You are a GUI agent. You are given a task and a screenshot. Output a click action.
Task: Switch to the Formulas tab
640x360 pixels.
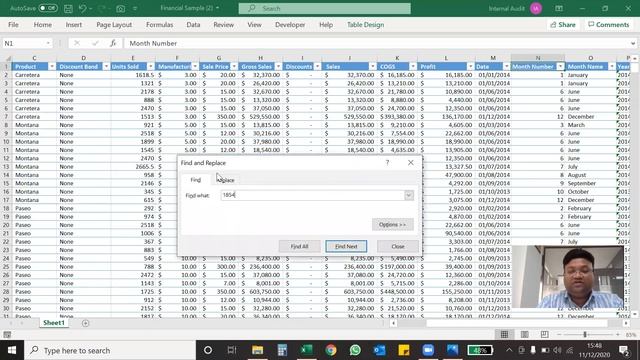tap(159, 24)
